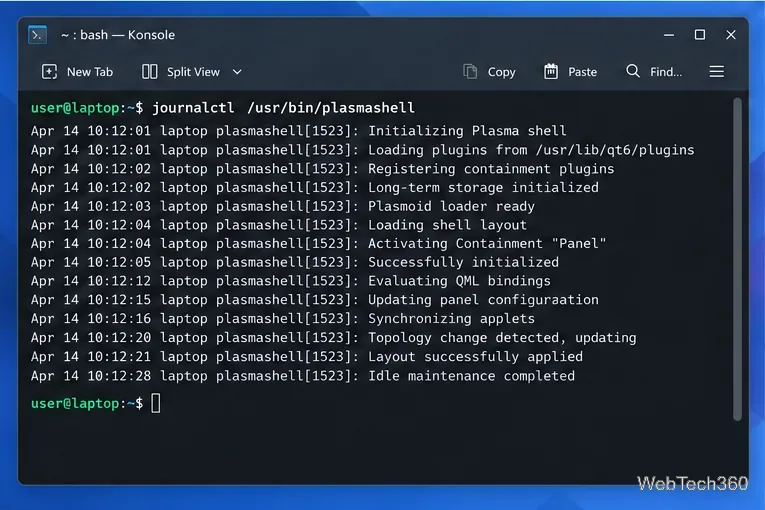The image size is (765, 510).
Task: Click the "Plasmoid loader ready" line
Action: coord(283,206)
